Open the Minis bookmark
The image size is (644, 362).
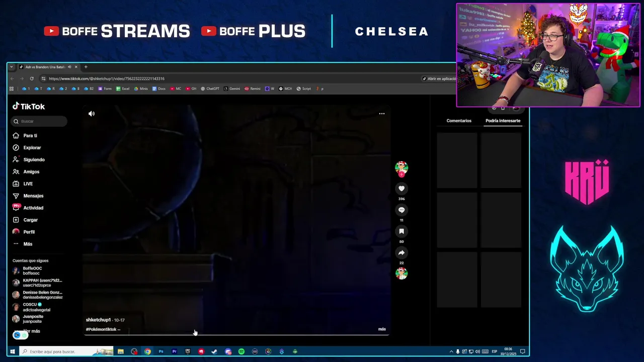(141, 88)
